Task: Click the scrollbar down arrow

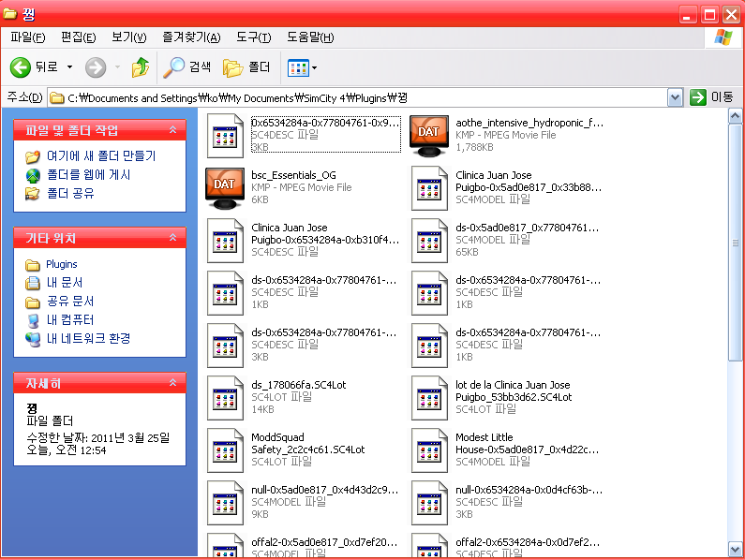Action: pos(735,549)
